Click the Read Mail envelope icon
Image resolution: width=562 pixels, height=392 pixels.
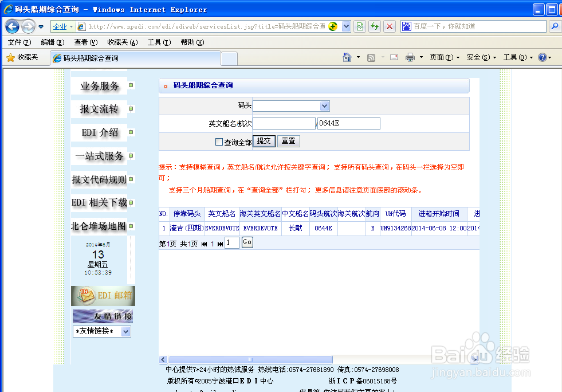point(394,57)
